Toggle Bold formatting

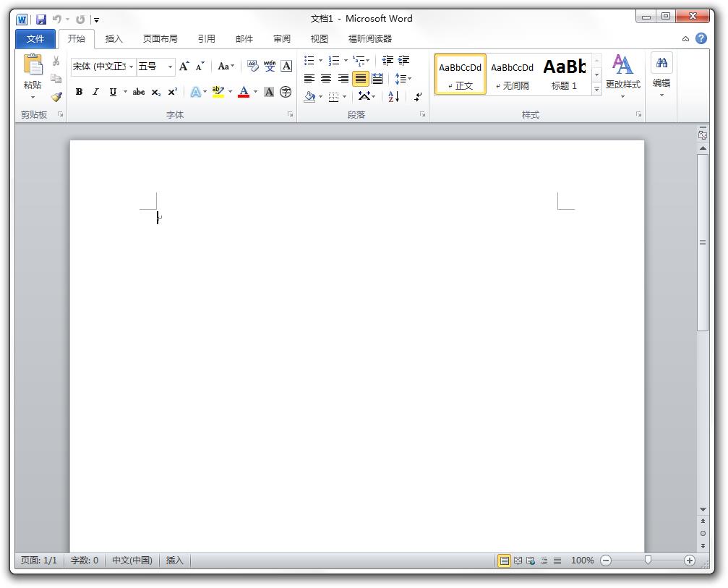(79, 92)
